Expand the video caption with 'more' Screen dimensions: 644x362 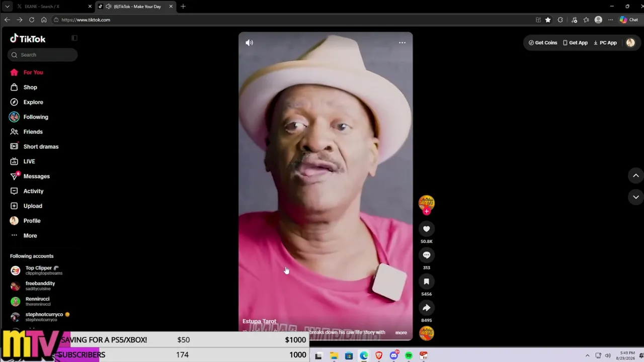pyautogui.click(x=401, y=332)
